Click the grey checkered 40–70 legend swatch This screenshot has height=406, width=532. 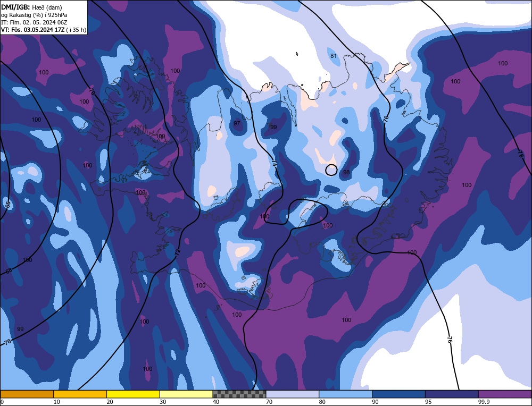(239, 394)
